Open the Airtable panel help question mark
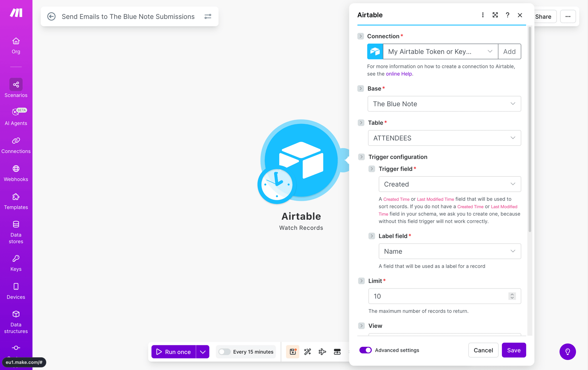Image resolution: width=588 pixels, height=370 pixels. 507,15
